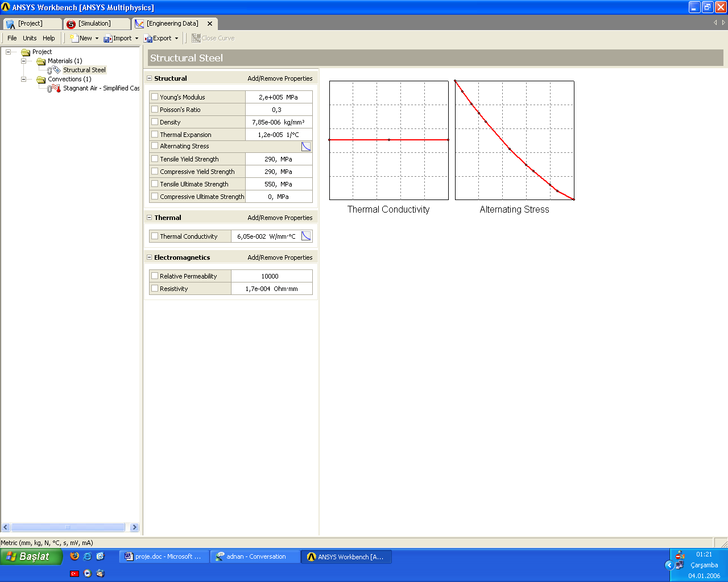The image size is (728, 582).
Task: Toggle the Compressive Yield Strength checkbox
Action: [x=155, y=171]
